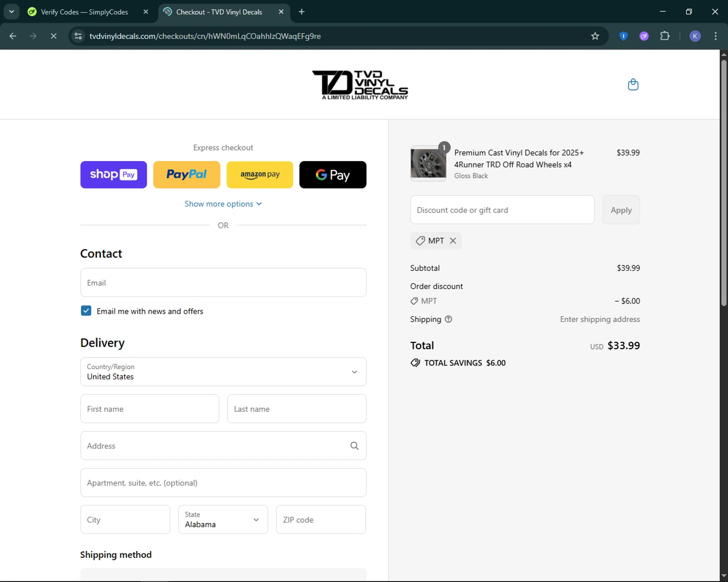
Task: Go back to the previous page
Action: (13, 36)
